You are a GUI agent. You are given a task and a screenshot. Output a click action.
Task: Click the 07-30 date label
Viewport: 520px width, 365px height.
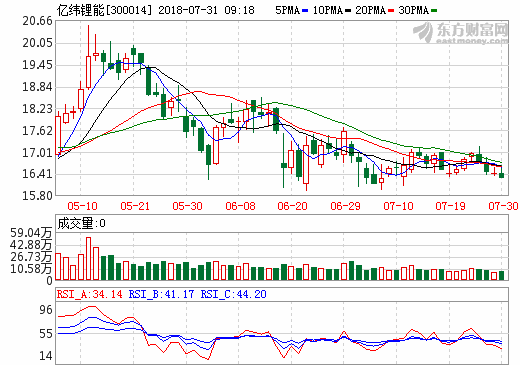(503, 206)
